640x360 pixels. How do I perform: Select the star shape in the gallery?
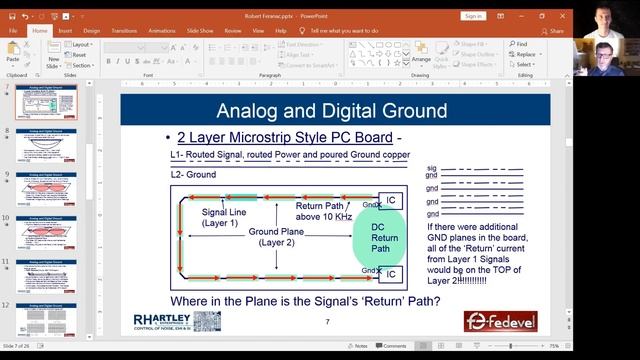click(x=397, y=63)
